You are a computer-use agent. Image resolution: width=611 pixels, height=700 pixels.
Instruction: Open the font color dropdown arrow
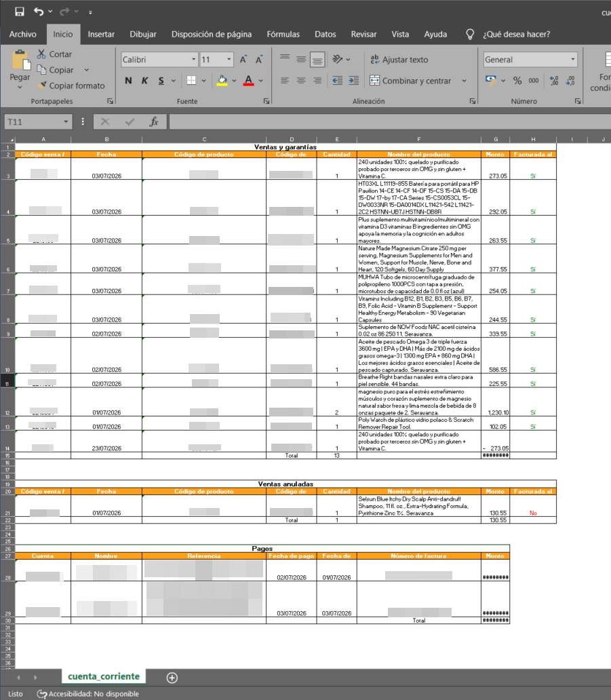(x=260, y=81)
